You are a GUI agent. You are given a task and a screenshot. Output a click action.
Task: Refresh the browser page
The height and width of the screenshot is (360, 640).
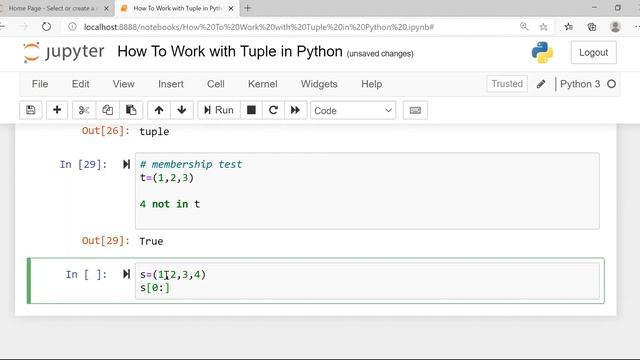pos(47,27)
